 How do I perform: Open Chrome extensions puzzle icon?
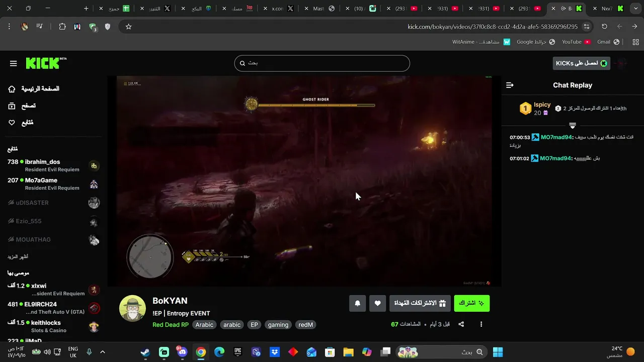[62, 27]
